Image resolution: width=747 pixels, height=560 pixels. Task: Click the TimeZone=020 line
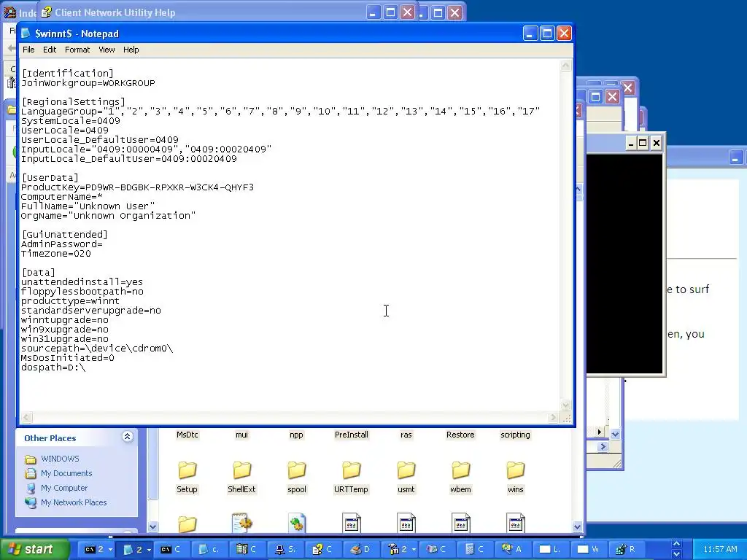(x=55, y=254)
